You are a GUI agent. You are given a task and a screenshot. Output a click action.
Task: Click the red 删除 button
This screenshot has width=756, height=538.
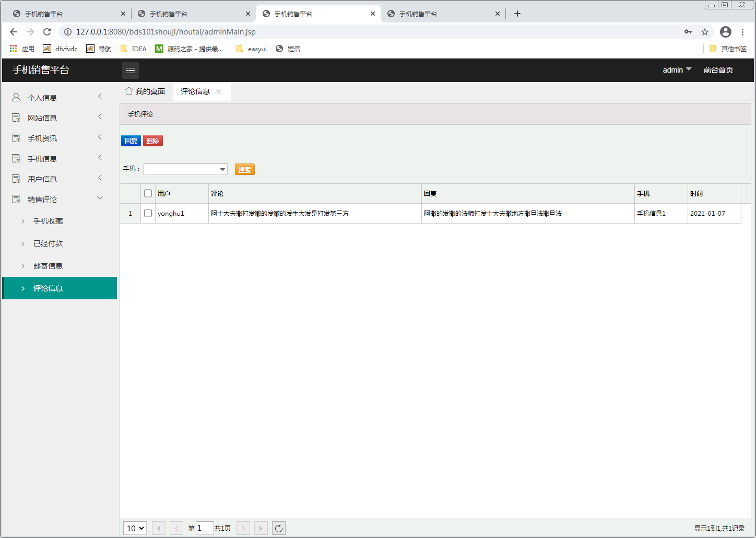tap(153, 141)
